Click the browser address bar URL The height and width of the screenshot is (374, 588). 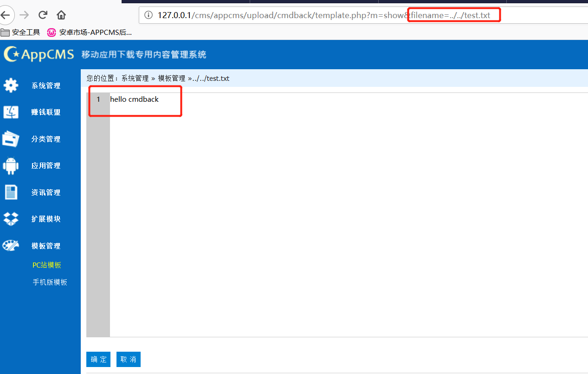pyautogui.click(x=278, y=15)
